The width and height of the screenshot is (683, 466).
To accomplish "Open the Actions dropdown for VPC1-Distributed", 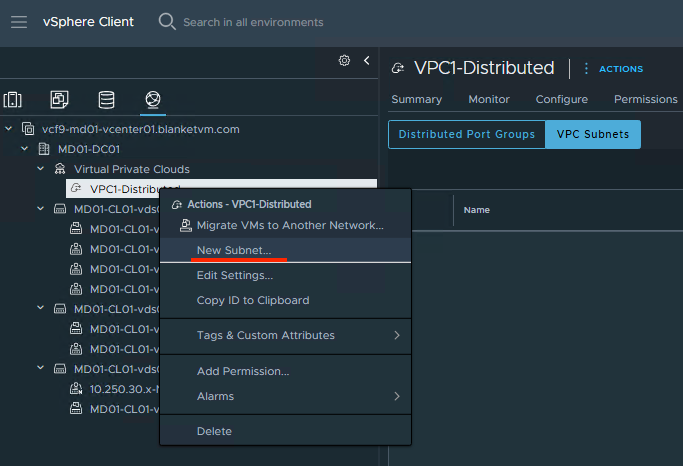I will [x=612, y=69].
